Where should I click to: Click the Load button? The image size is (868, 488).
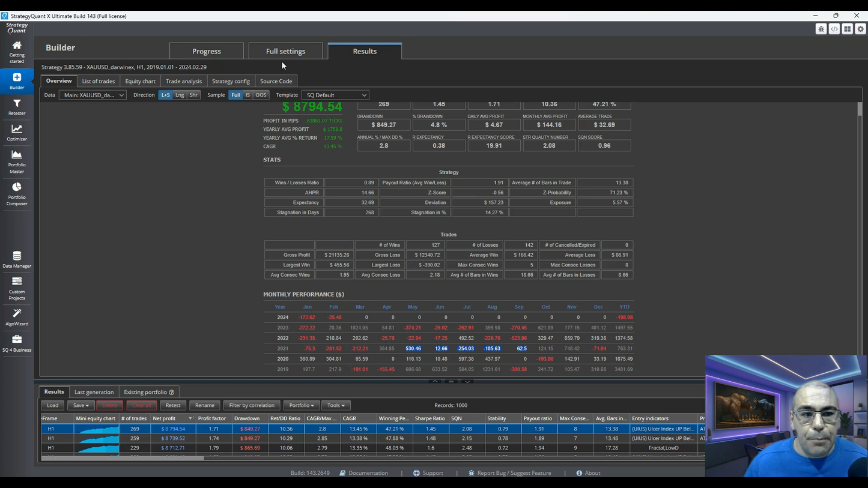(53, 405)
